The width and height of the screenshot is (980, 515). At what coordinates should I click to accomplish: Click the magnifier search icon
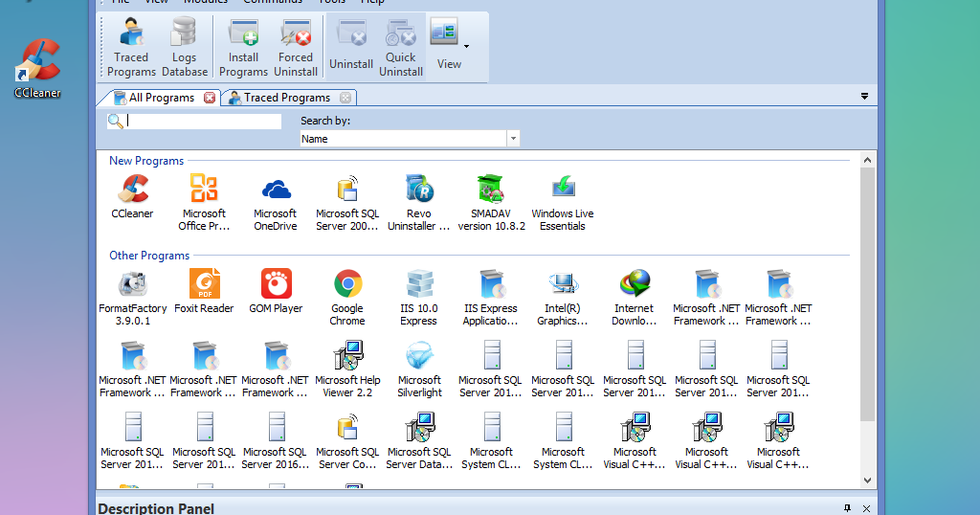tap(116, 121)
